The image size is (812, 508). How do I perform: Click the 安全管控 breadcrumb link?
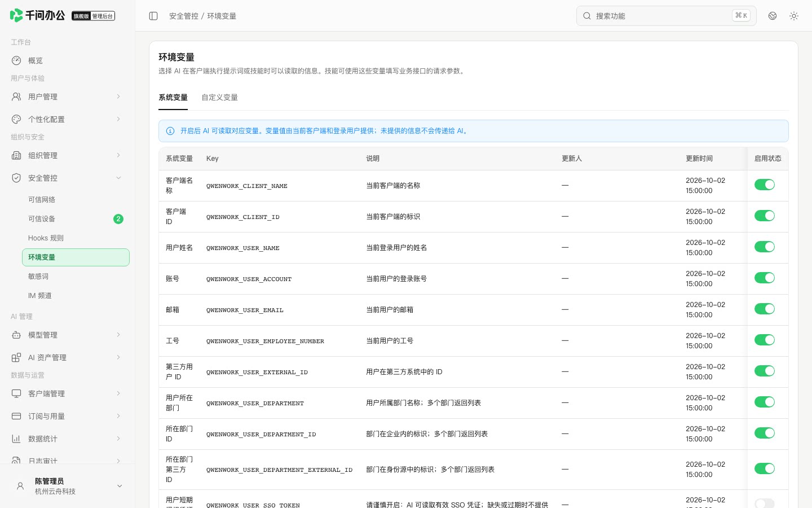[x=184, y=16]
